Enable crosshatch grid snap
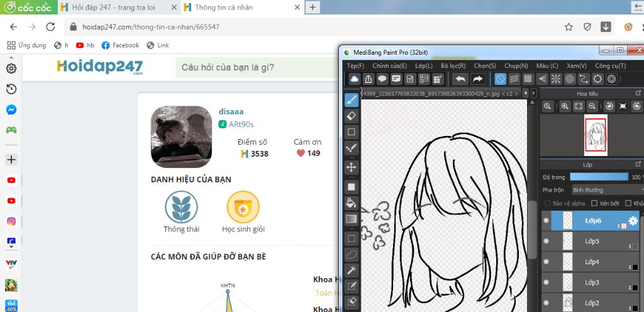The height and width of the screenshot is (312, 644). point(528,79)
